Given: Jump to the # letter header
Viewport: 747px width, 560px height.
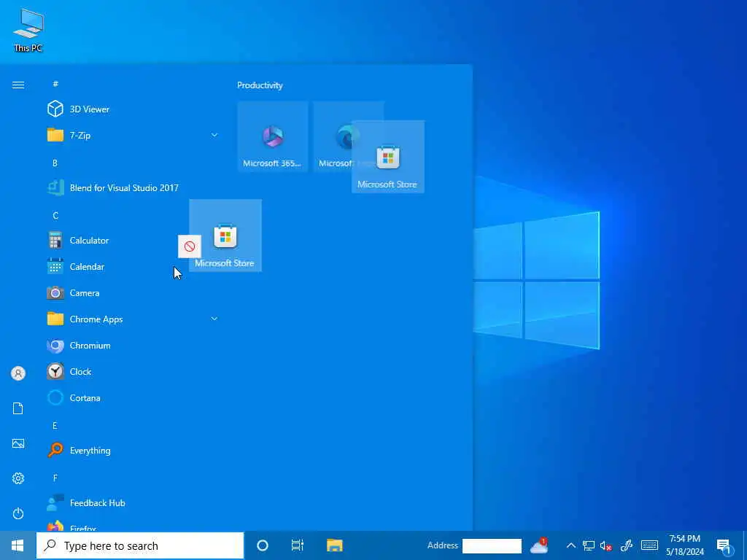Looking at the screenshot, I should (55, 84).
